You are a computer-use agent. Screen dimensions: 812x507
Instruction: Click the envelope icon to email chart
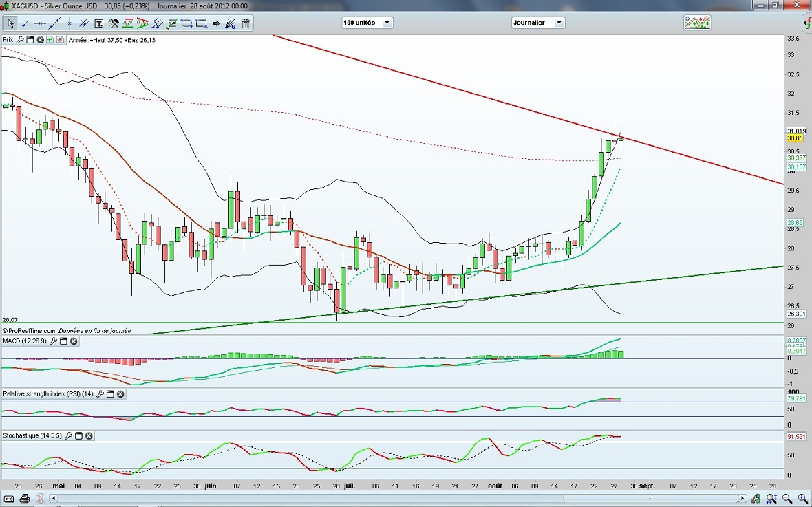click(8, 498)
